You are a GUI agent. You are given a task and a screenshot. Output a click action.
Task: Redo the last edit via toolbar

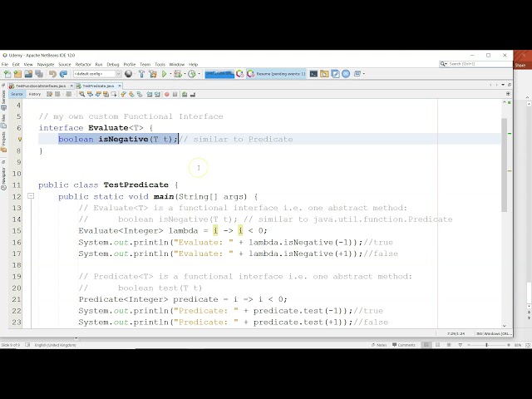63,74
